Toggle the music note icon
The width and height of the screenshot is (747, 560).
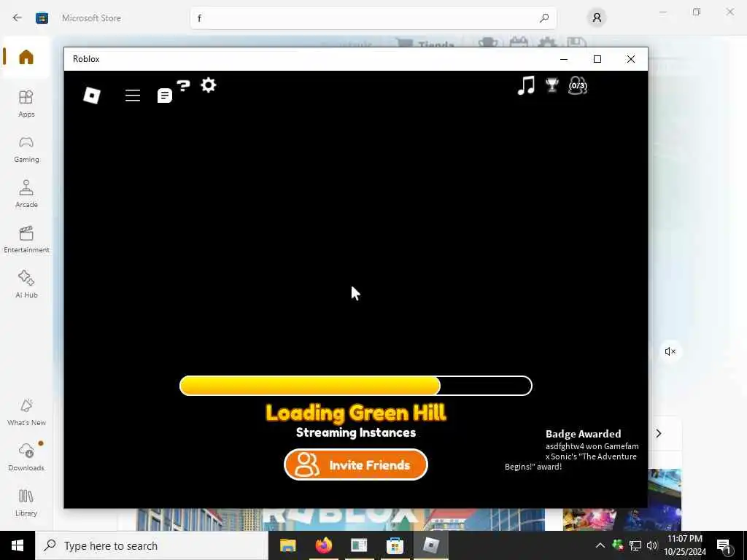click(x=526, y=86)
